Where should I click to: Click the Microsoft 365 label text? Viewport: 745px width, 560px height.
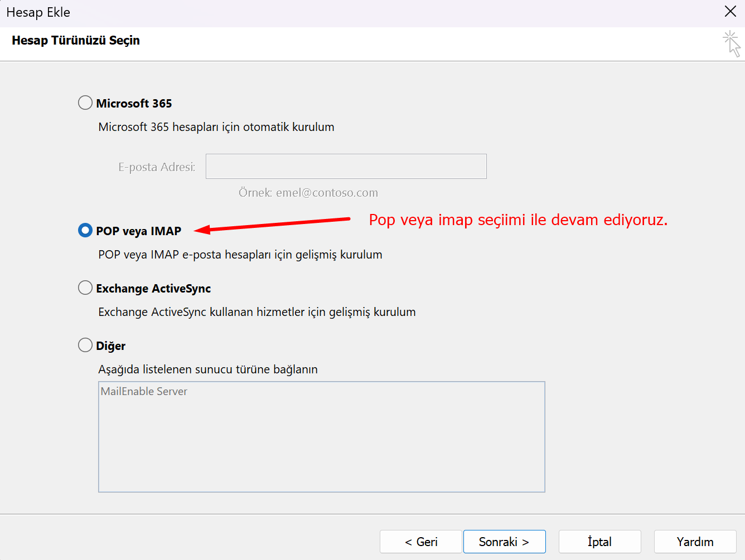(x=134, y=103)
